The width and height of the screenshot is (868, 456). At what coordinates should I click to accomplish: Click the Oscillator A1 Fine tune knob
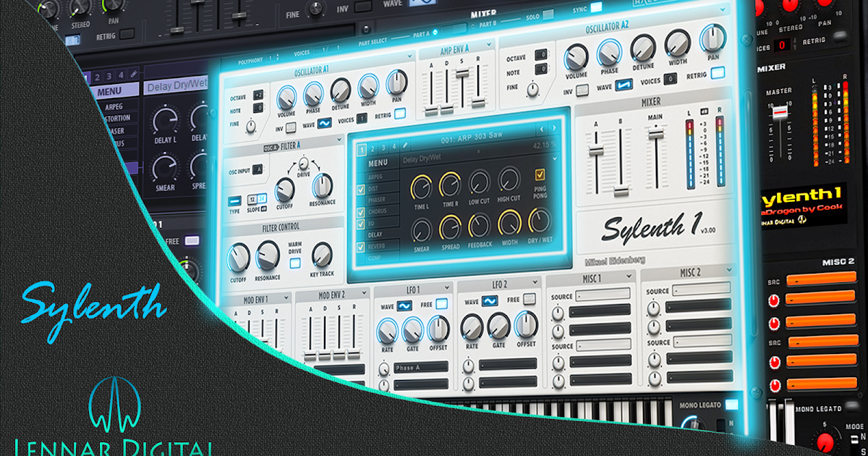pos(251,127)
